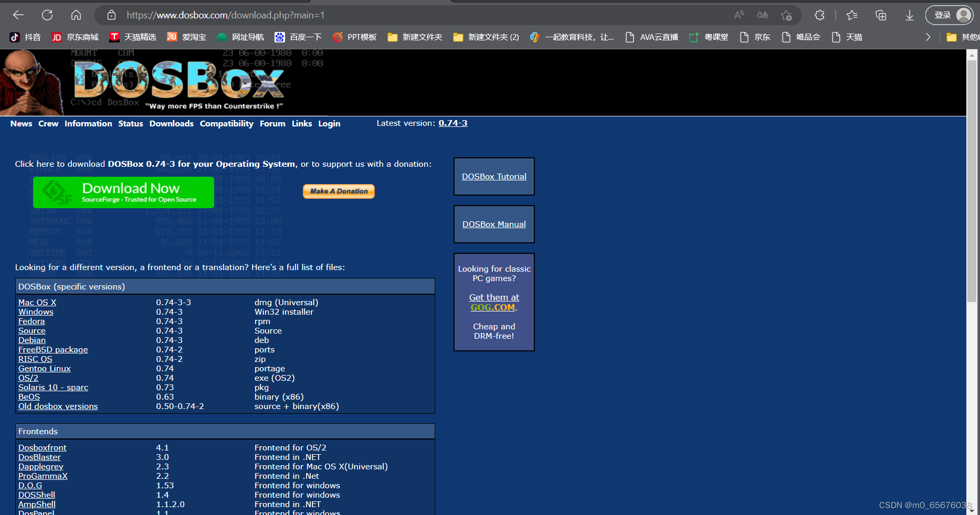980x515 pixels.
Task: Expand the bookmarks bar overflow chevron
Action: (x=928, y=37)
